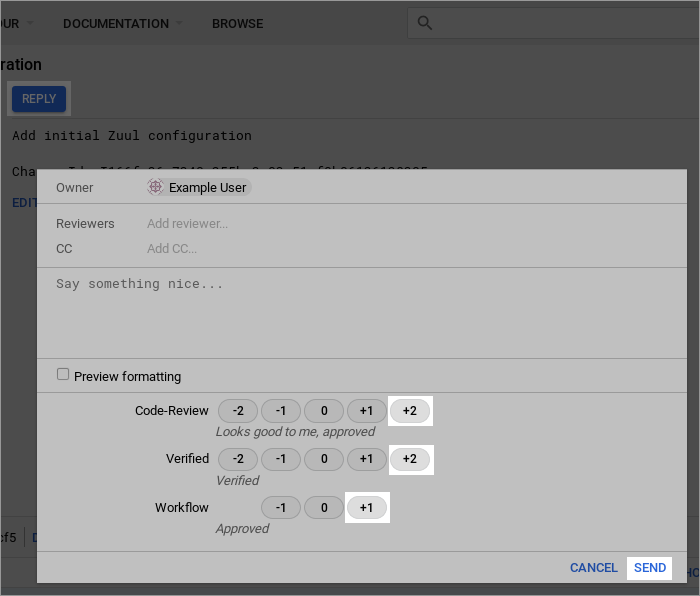The width and height of the screenshot is (700, 596).
Task: Click the Reply button
Action: (39, 99)
